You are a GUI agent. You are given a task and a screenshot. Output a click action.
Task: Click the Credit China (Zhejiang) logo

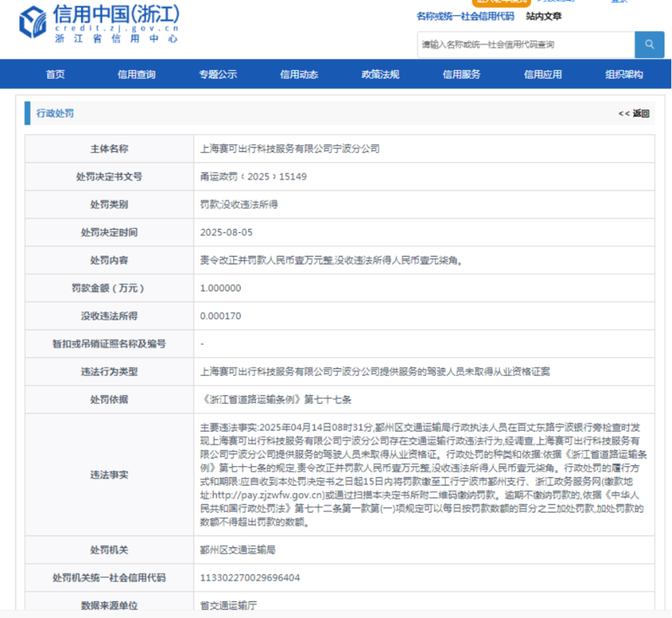coord(99,23)
